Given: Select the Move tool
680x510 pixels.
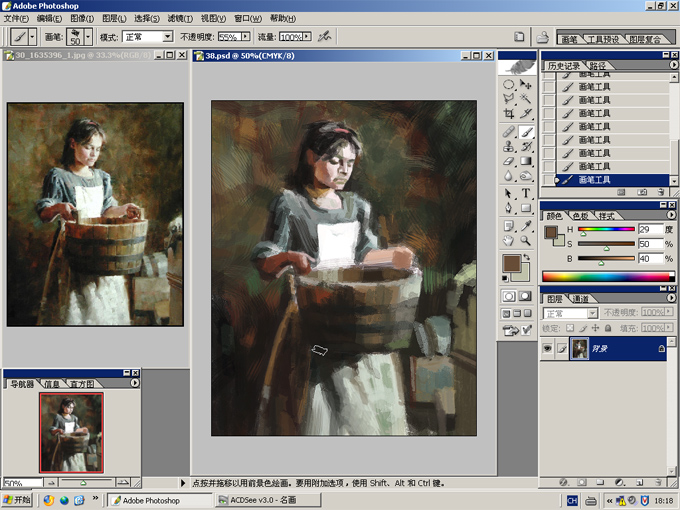Looking at the screenshot, I should [x=526, y=84].
